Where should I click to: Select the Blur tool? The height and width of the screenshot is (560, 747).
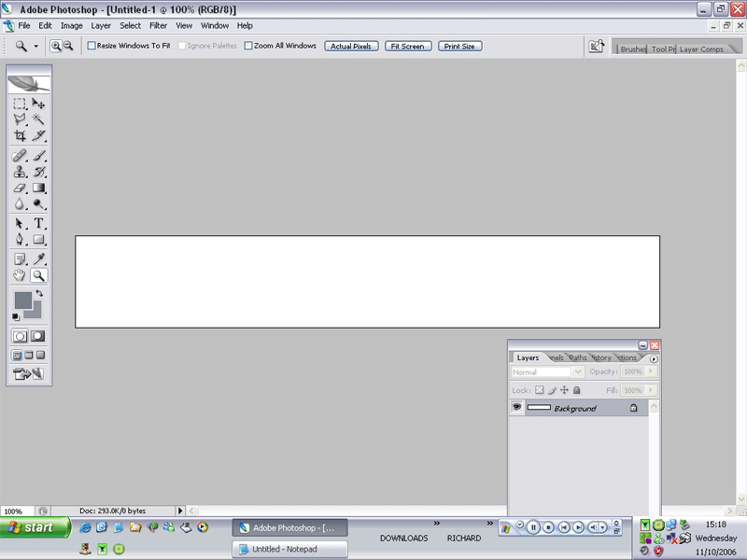[19, 203]
